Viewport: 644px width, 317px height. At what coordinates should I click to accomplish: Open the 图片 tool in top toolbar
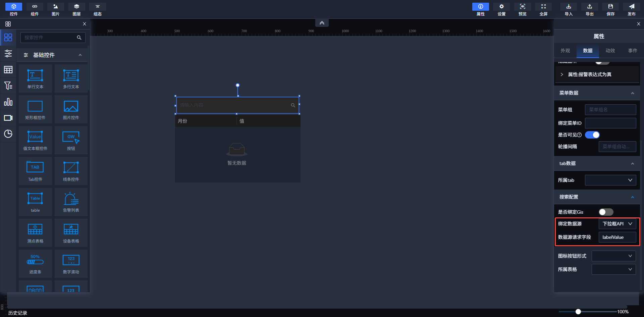tap(56, 9)
